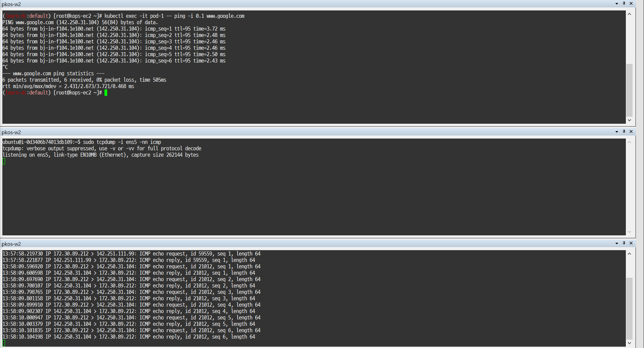Image resolution: width=644 pixels, height=348 pixels.
Task: Open the dropdown menu of the top pkos-w2 pane
Action: click(616, 4)
